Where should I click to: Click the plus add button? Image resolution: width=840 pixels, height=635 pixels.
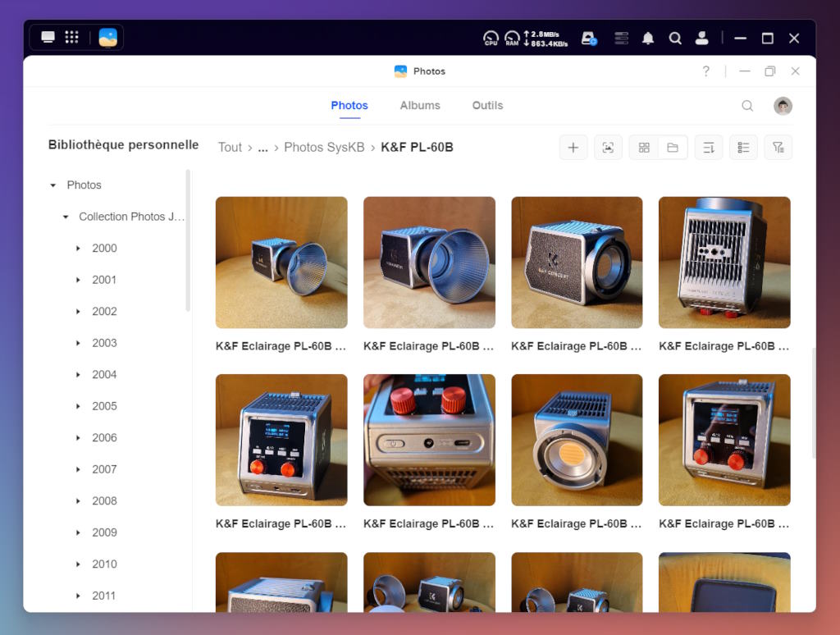pyautogui.click(x=573, y=148)
